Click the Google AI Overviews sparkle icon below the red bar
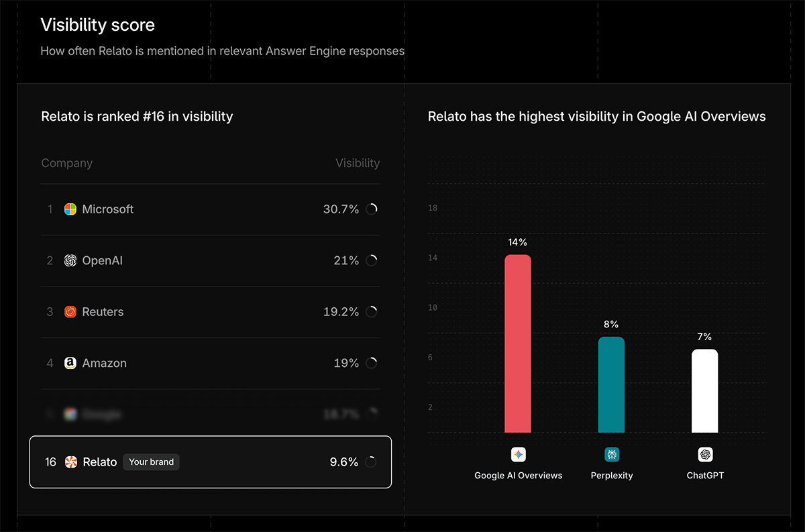Viewport: 805px width, 532px height. (x=518, y=454)
